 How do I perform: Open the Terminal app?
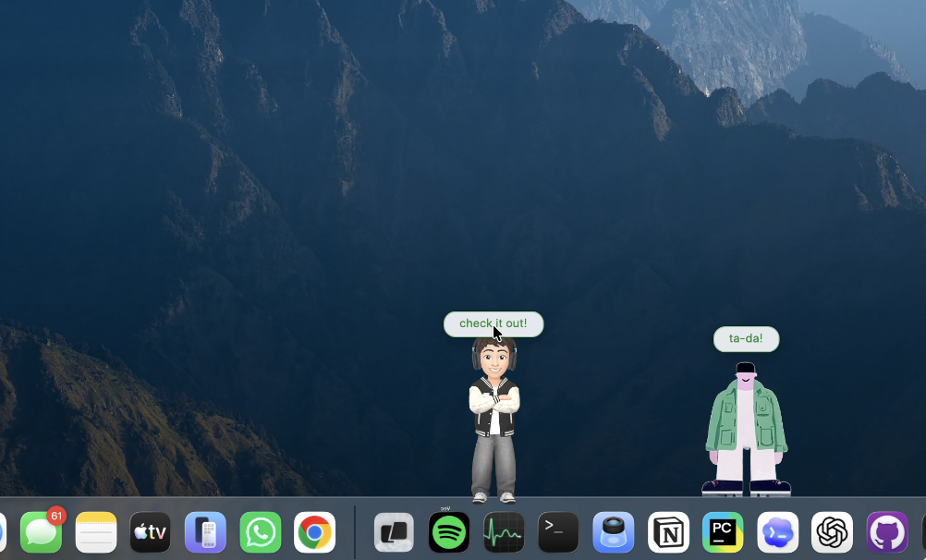pos(558,532)
